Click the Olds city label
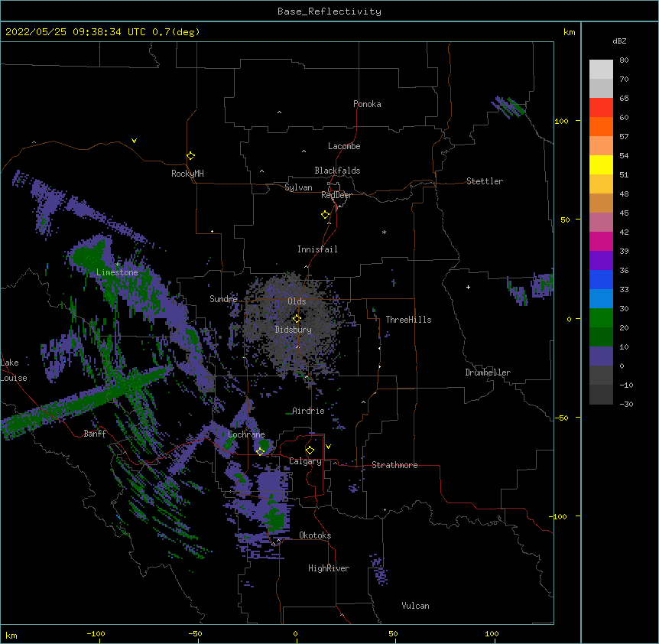 (x=297, y=301)
